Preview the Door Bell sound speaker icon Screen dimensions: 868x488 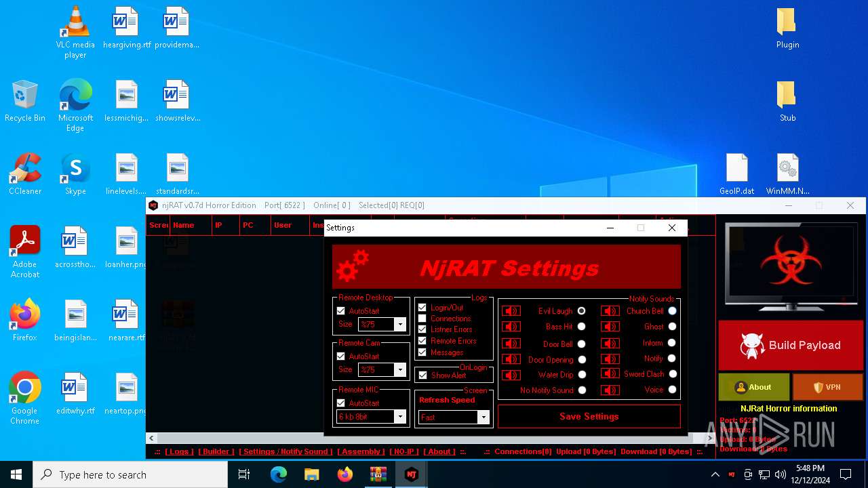pyautogui.click(x=511, y=344)
